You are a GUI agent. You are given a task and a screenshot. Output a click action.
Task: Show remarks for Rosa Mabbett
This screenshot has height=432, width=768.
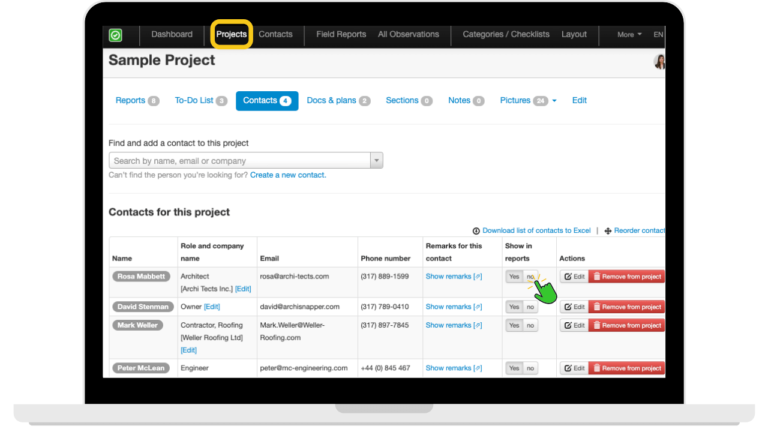454,276
